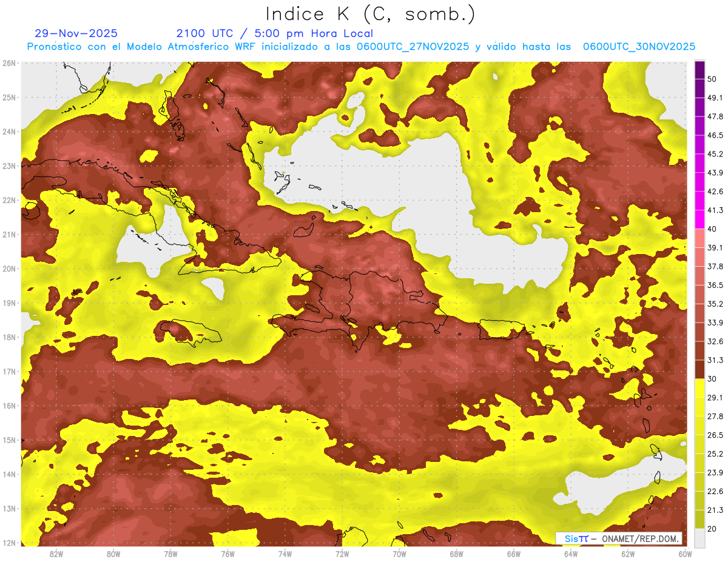728x562 pixels.
Task: Select the 26N latitude label
Action: pyautogui.click(x=9, y=63)
